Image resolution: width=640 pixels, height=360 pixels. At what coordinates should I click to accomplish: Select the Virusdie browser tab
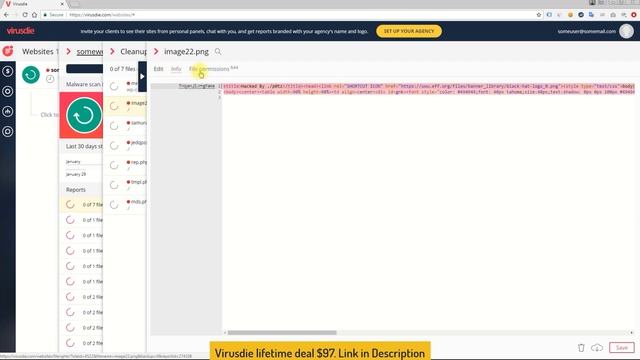[x=33, y=4]
